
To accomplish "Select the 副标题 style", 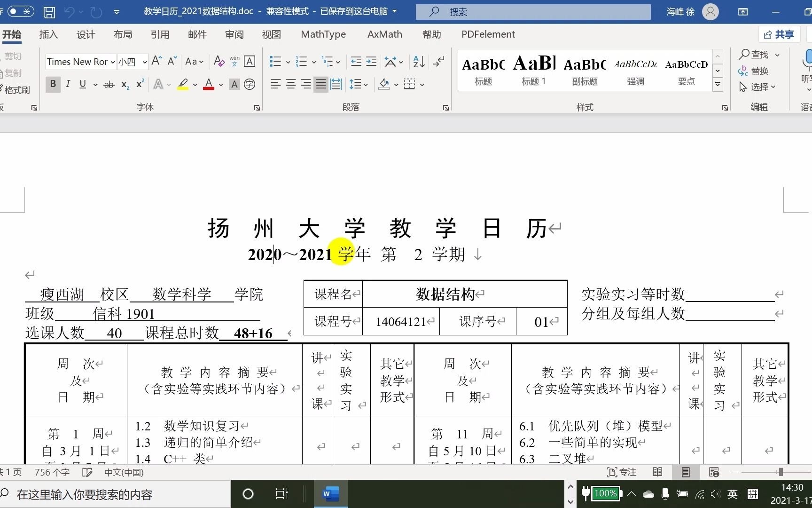I will point(585,70).
